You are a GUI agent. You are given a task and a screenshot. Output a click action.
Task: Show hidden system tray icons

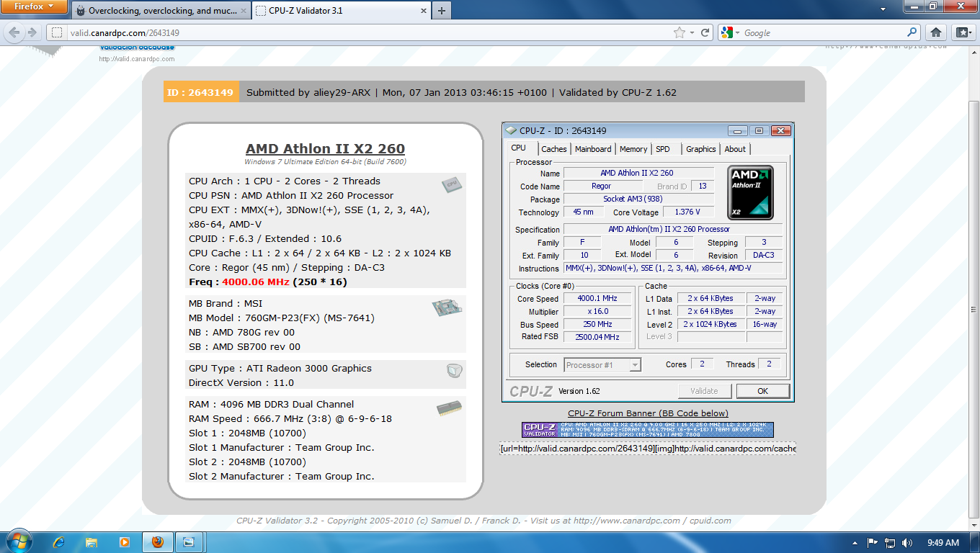[x=855, y=542]
